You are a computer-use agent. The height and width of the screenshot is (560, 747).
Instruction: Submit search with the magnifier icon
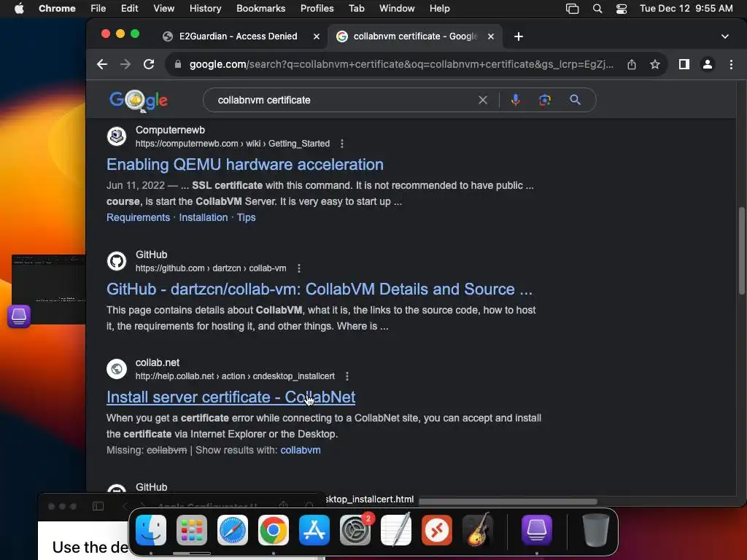575,100
